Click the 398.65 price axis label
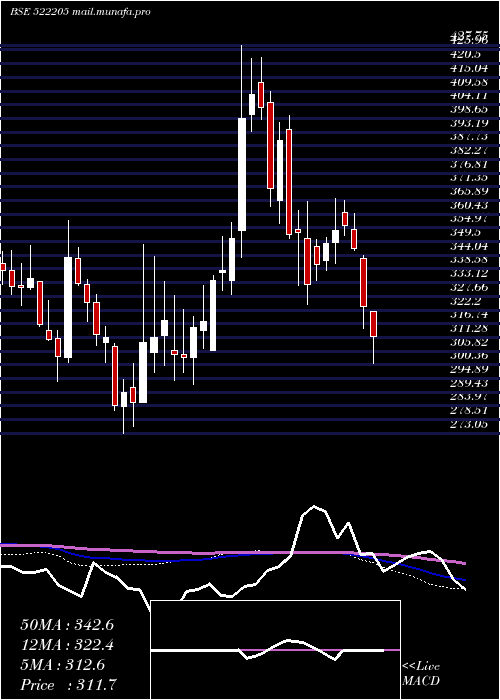Viewport: 500px width, 700px height. tap(469, 109)
